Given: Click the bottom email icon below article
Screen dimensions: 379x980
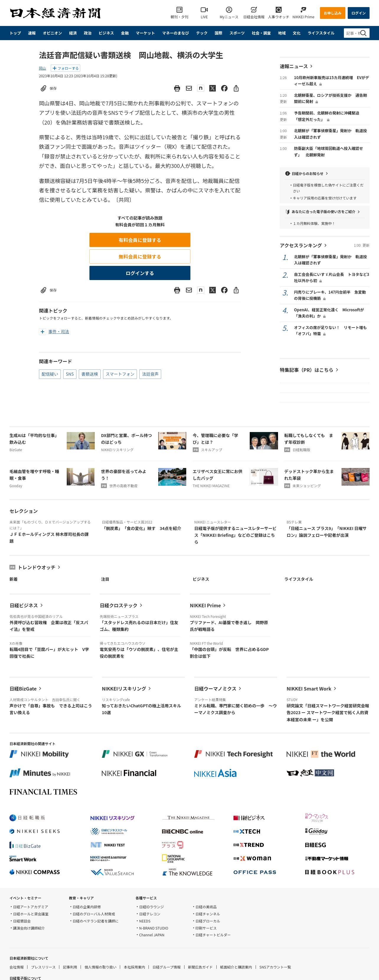Looking at the screenshot, I should click(189, 290).
